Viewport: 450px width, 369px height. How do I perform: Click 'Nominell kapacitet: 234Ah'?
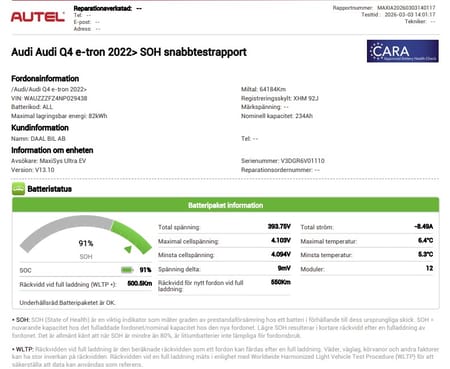pos(277,116)
